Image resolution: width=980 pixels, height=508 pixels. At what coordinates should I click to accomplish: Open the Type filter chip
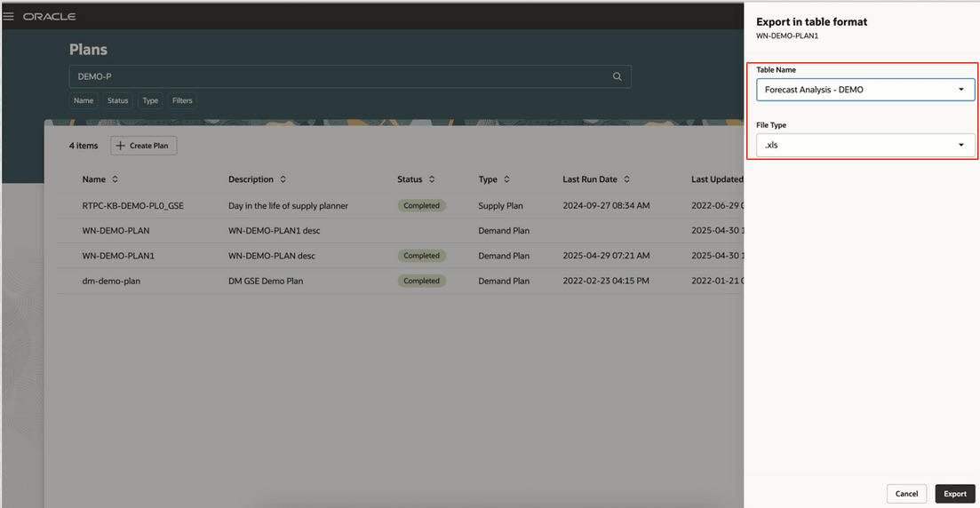pyautogui.click(x=150, y=100)
